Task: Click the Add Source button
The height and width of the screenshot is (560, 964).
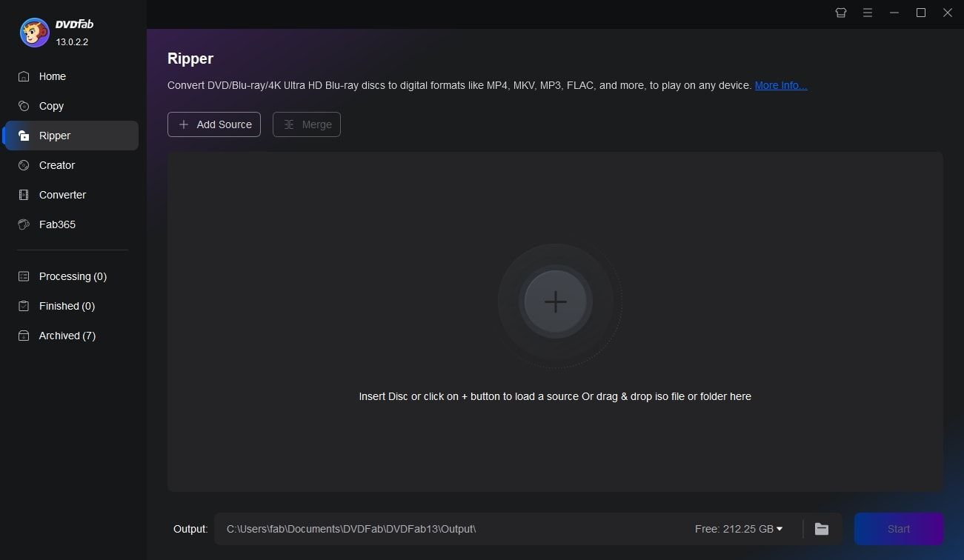Action: [214, 124]
